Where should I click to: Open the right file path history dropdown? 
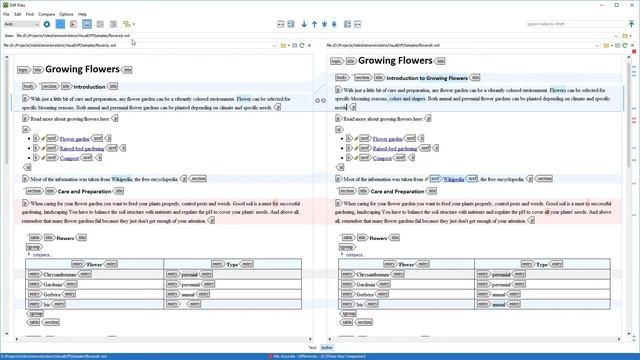click(597, 46)
